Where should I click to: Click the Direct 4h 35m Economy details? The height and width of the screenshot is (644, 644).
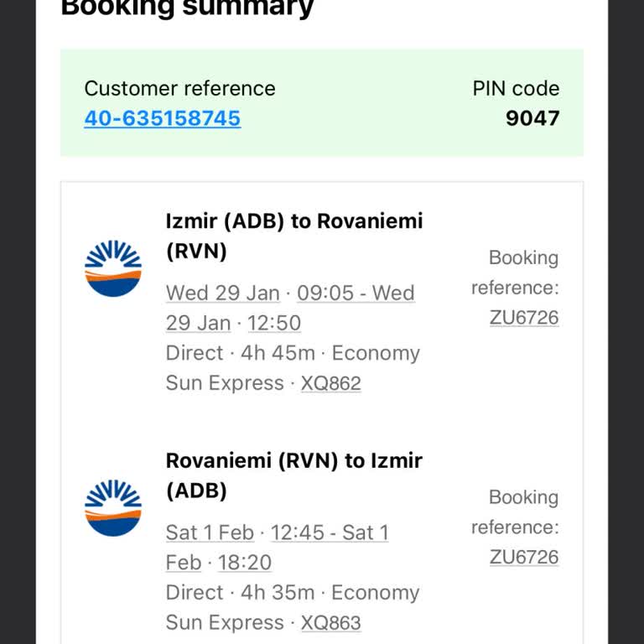293,593
